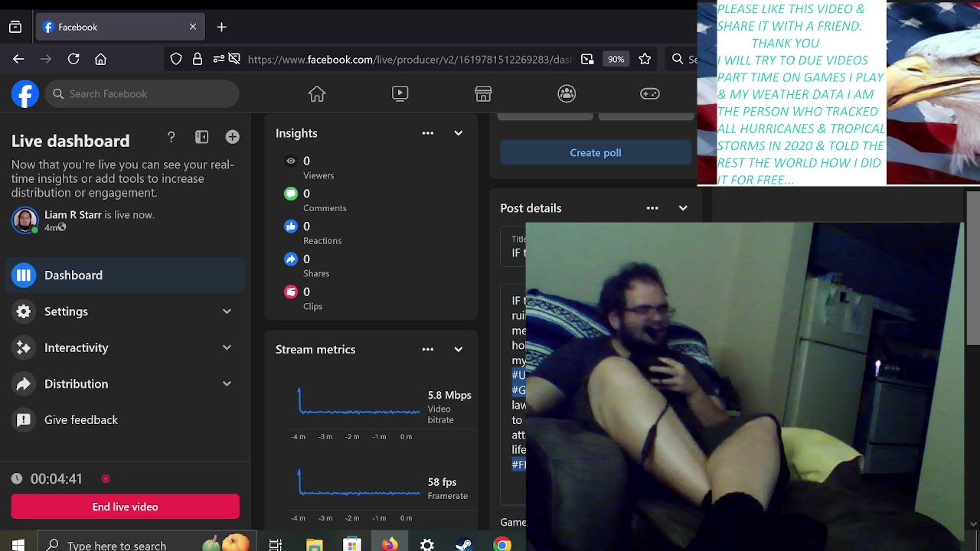The height and width of the screenshot is (551, 980).
Task: Click the 5.8 Mbps video bitrate value
Action: click(x=449, y=395)
